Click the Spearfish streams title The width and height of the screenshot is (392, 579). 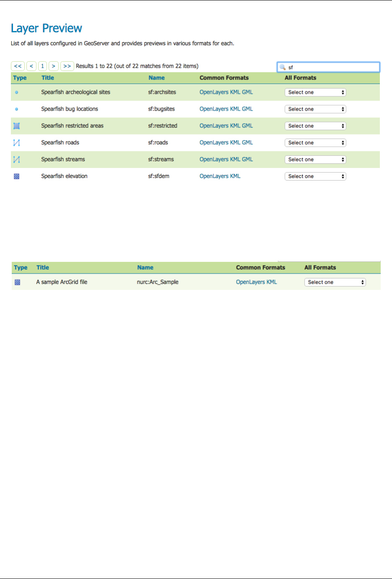tap(63, 159)
